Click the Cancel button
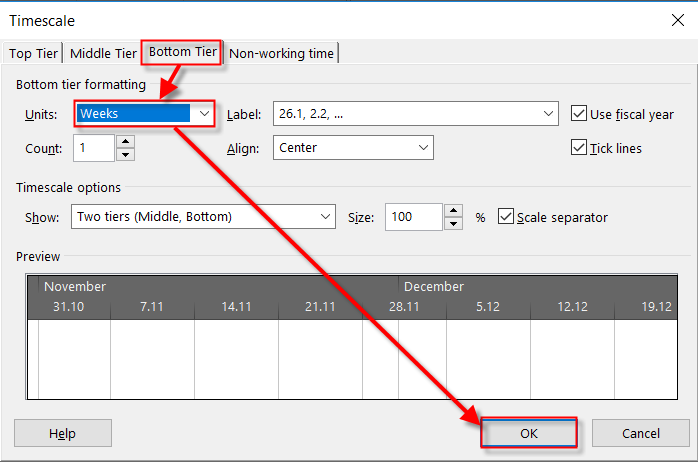This screenshot has height=462, width=698. point(640,433)
